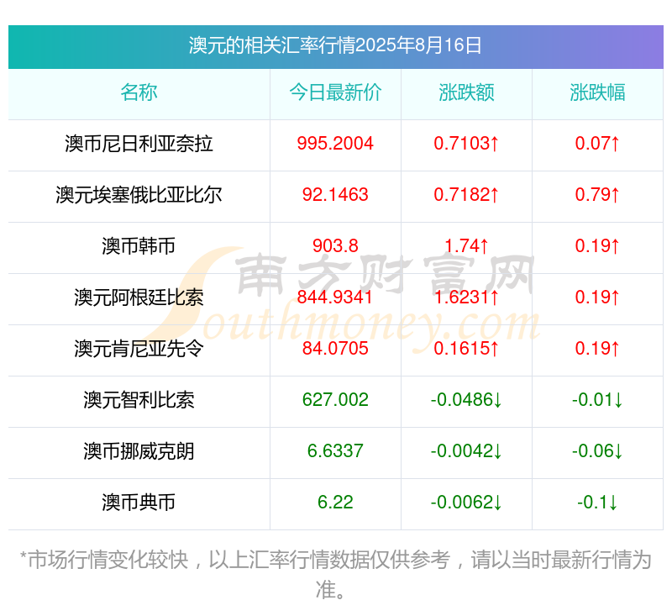Click the price 903.8
This screenshot has height=616, width=672.
click(x=335, y=246)
